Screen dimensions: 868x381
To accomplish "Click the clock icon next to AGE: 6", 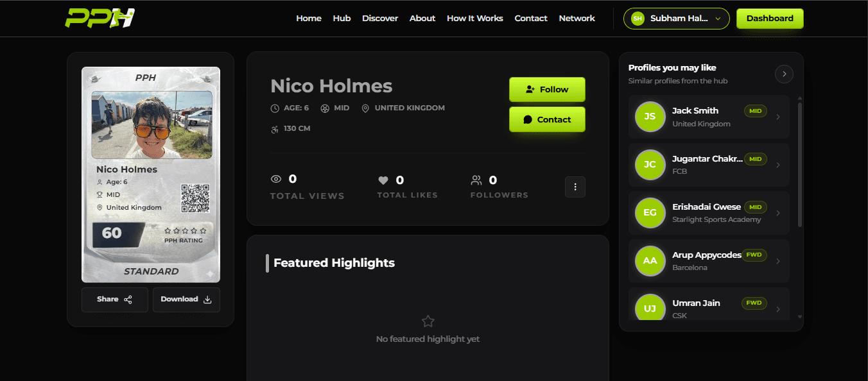I will pyautogui.click(x=275, y=108).
